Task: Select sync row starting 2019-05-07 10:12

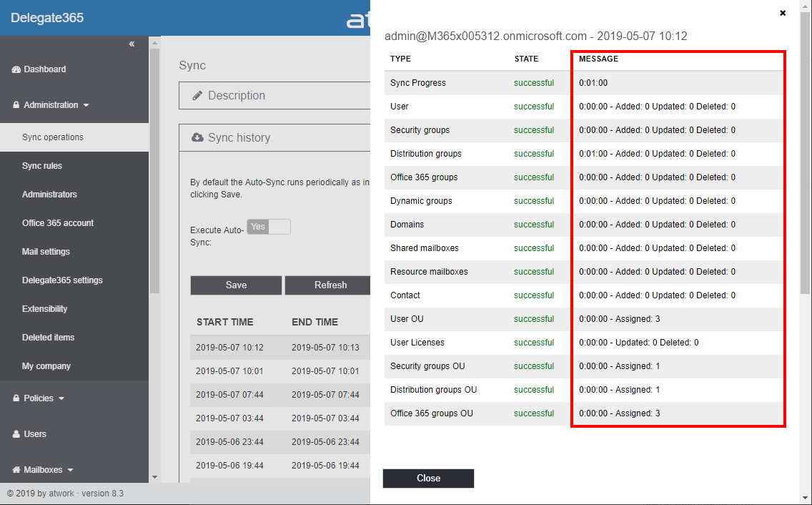Action: (x=280, y=348)
